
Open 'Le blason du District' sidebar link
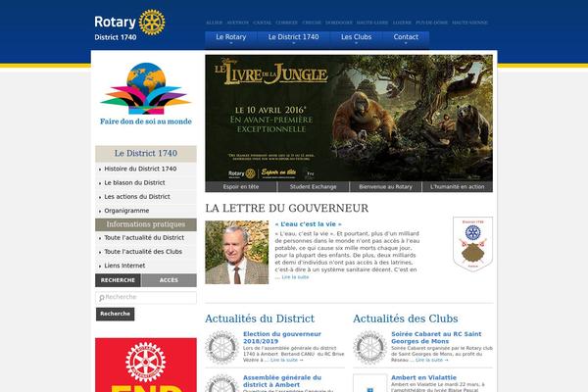pyautogui.click(x=134, y=182)
